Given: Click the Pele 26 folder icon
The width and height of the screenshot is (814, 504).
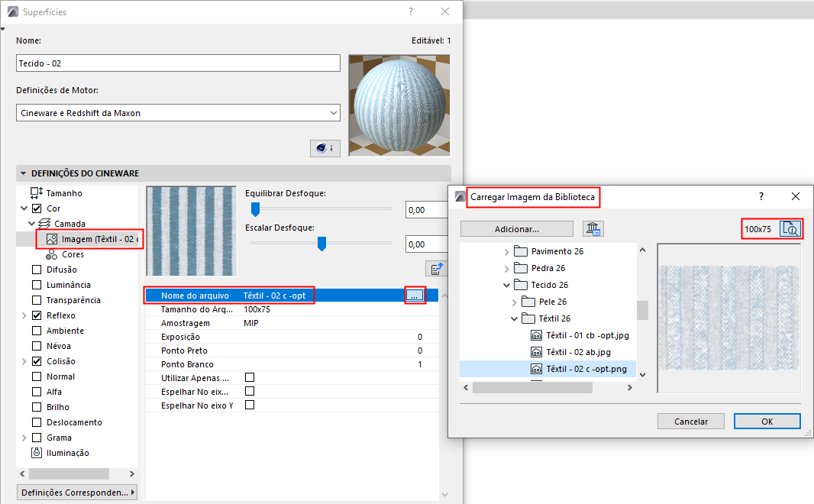Looking at the screenshot, I should (x=528, y=302).
